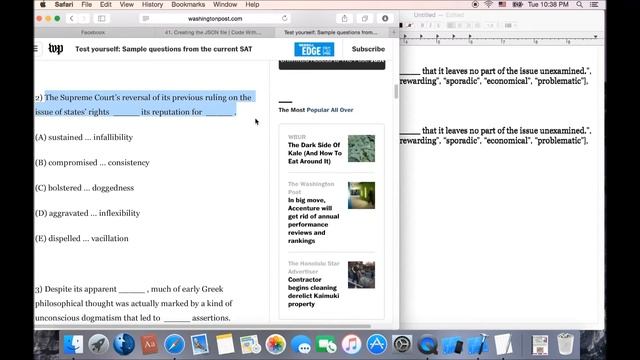Open QuickTime Player from the Dock
This screenshot has height=360, width=640.
pos(427,344)
